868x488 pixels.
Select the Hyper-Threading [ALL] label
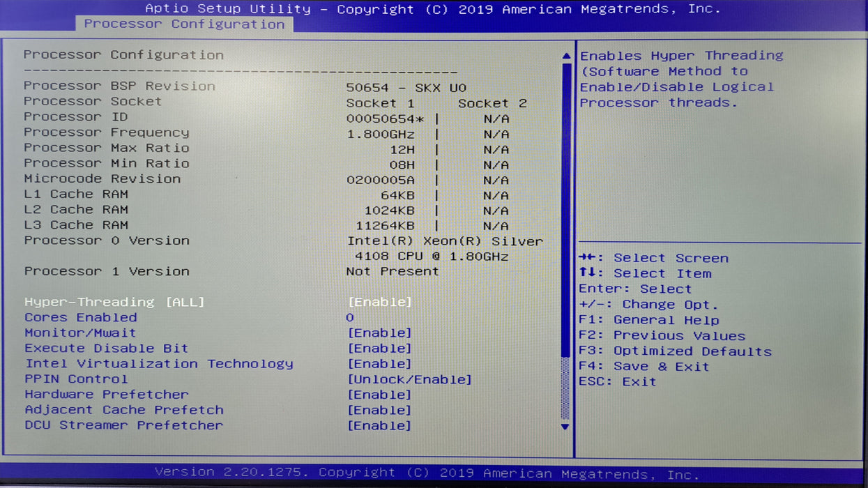point(114,302)
